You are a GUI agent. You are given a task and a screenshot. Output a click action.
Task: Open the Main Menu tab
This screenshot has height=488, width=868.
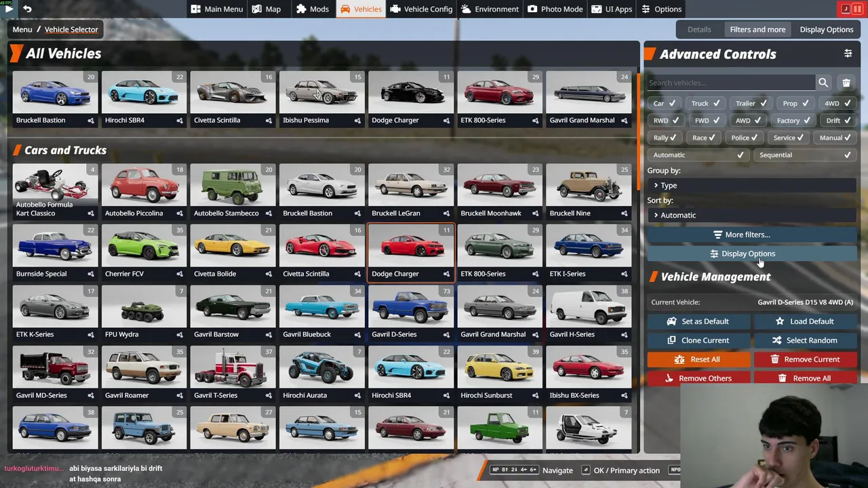click(x=217, y=9)
